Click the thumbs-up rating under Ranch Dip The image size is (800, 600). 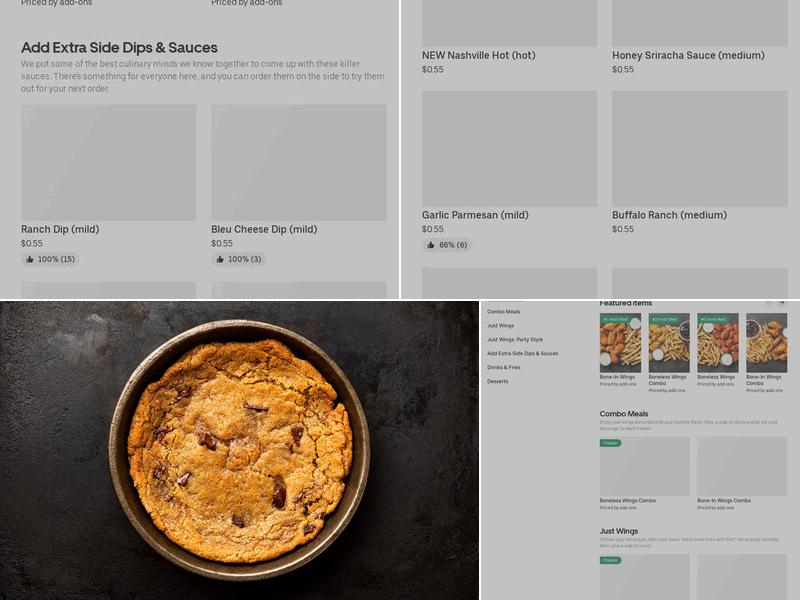click(51, 259)
